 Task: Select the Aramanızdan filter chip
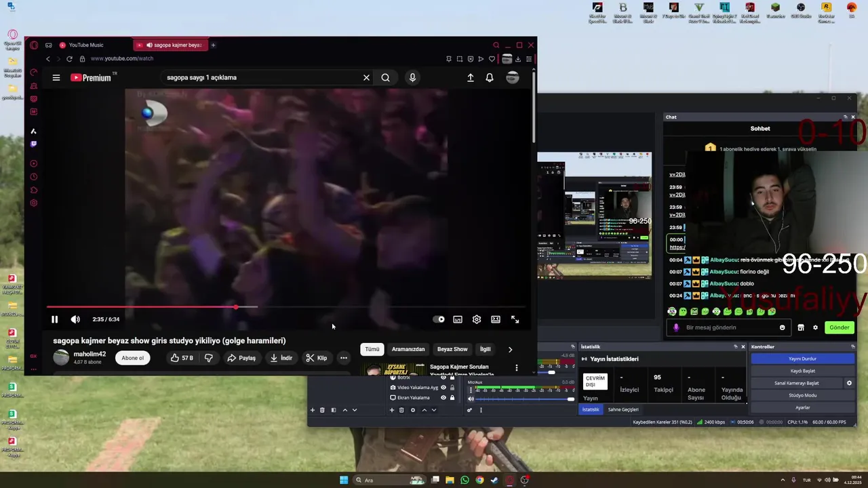pyautogui.click(x=408, y=349)
